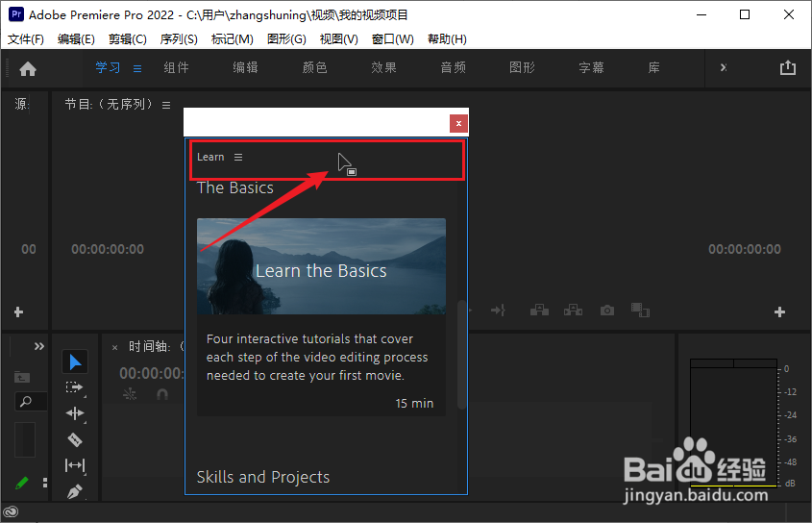Select the Selection tool arrow

point(75,361)
